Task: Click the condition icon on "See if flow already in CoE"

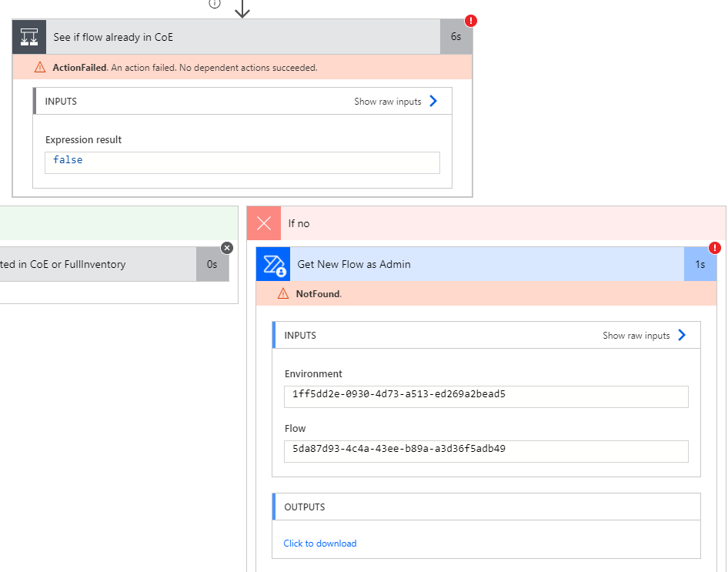Action: (x=28, y=36)
